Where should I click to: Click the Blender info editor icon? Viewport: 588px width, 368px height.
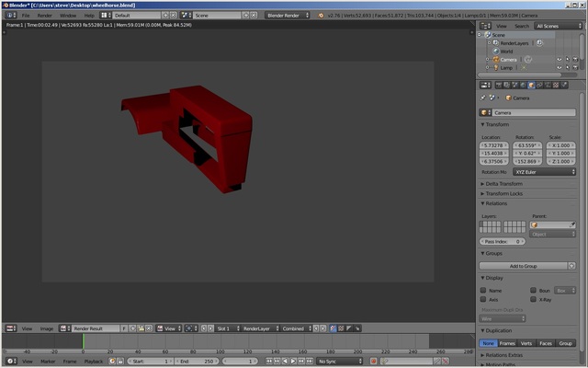pos(10,16)
